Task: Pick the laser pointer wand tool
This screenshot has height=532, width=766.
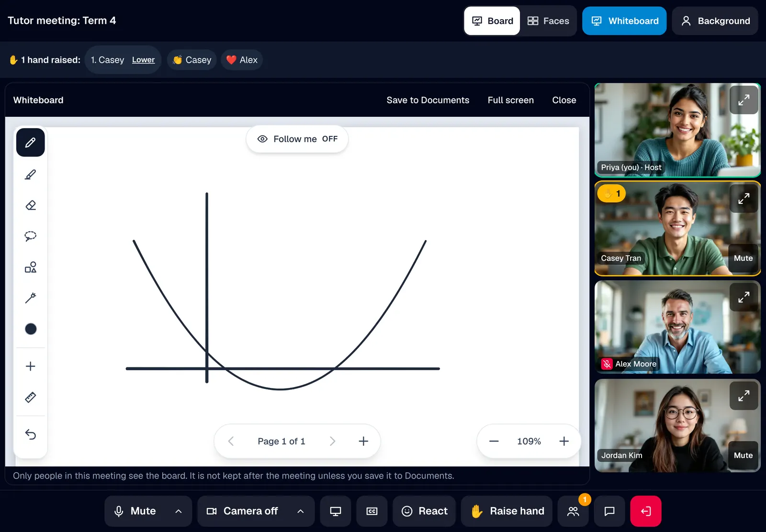Action: click(x=31, y=298)
